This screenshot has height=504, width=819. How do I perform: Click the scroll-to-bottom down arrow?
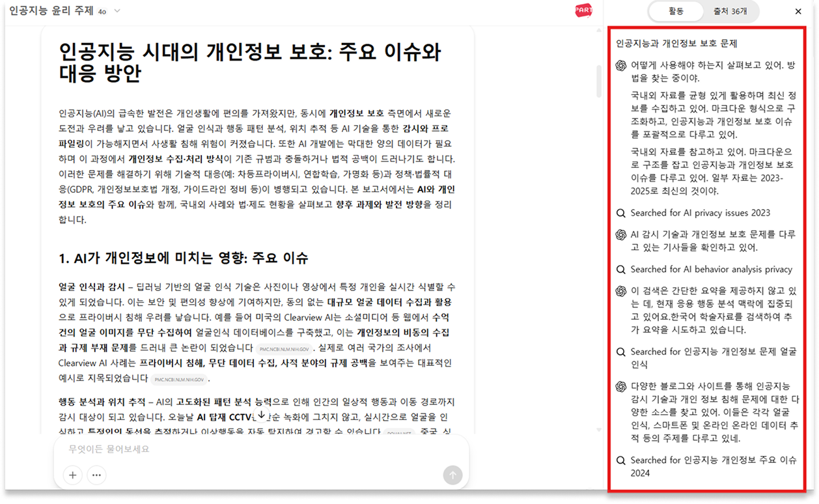pyautogui.click(x=261, y=414)
